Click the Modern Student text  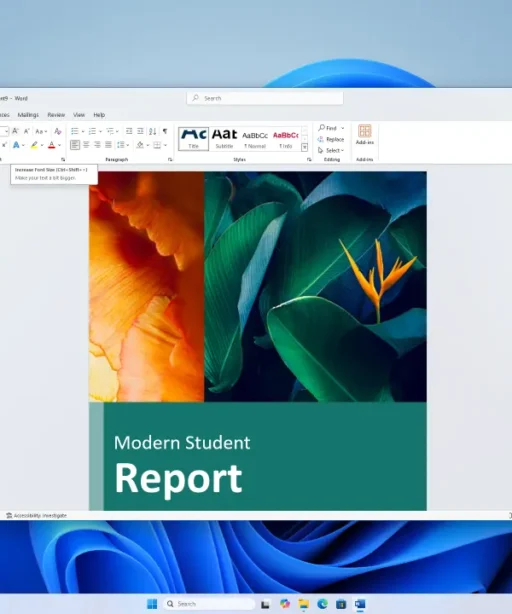click(182, 443)
